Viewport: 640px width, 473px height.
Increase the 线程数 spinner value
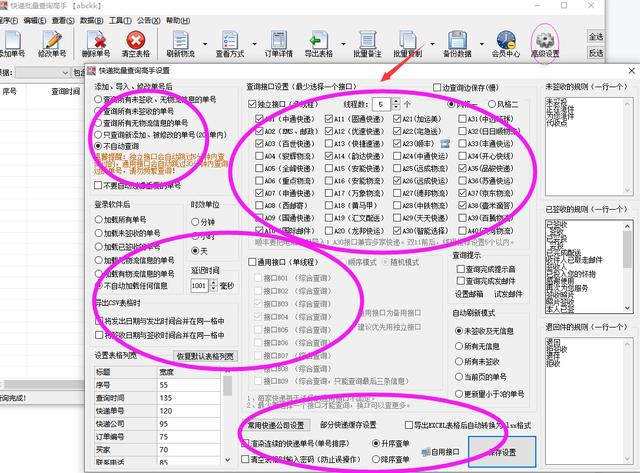coord(395,99)
